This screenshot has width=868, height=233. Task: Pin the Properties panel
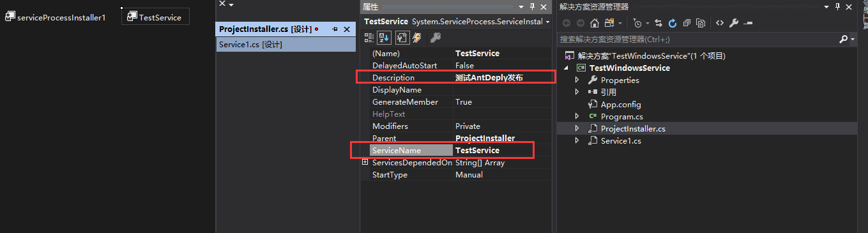532,6
